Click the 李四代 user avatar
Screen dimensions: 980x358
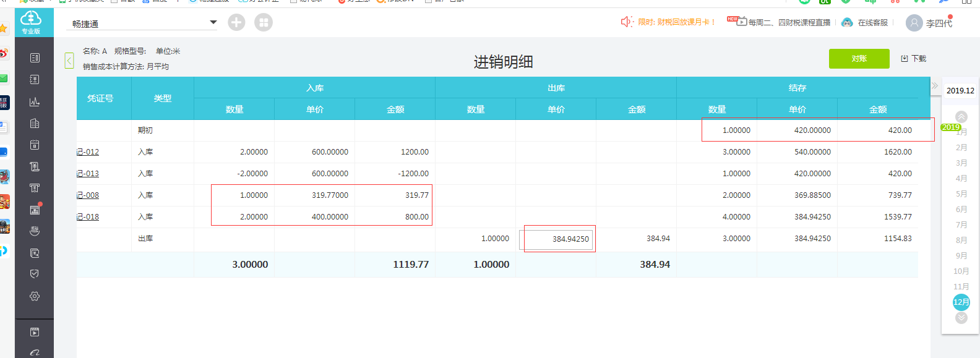pos(914,23)
